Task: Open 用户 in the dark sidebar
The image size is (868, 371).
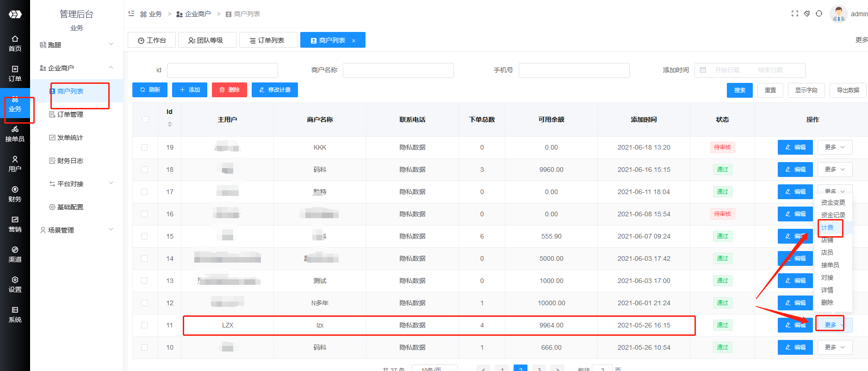Action: [x=15, y=164]
